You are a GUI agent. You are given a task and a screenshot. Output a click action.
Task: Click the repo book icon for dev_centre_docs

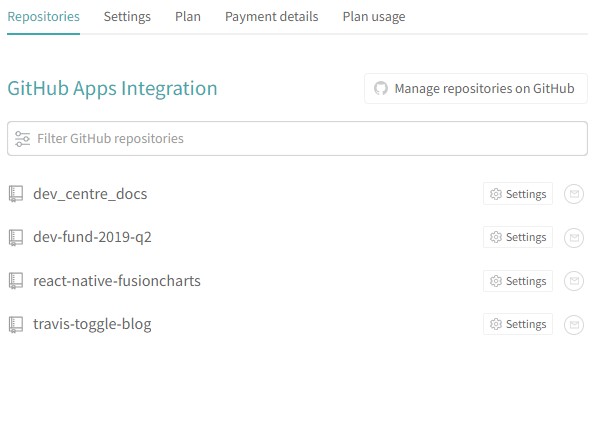16,194
